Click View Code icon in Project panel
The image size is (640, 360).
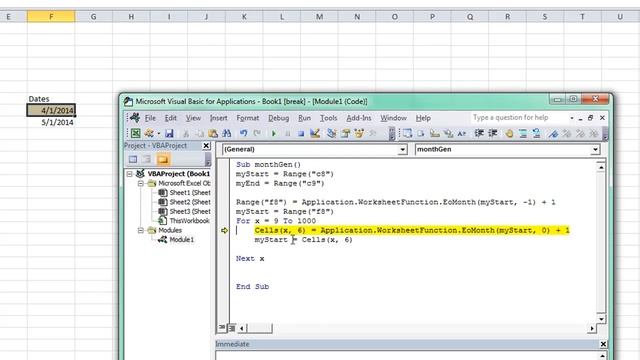[133, 159]
